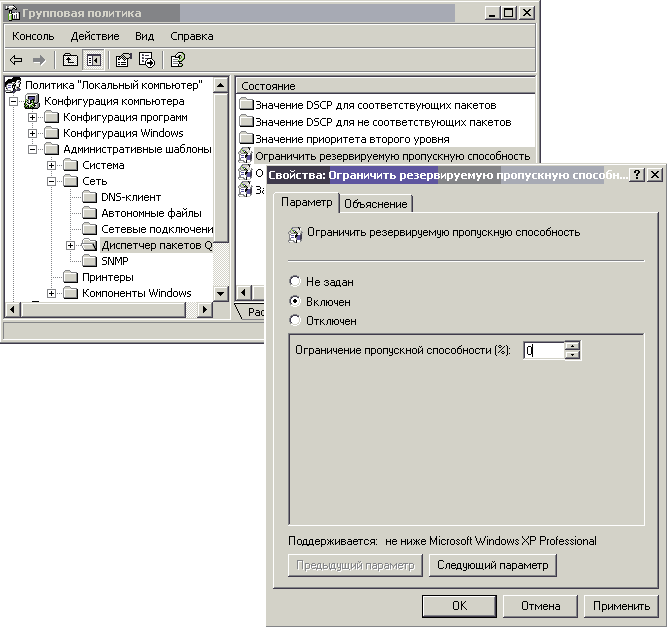The width and height of the screenshot is (667, 627).
Task: Expand the 'Компоненты Windows' tree node
Action: (52, 293)
